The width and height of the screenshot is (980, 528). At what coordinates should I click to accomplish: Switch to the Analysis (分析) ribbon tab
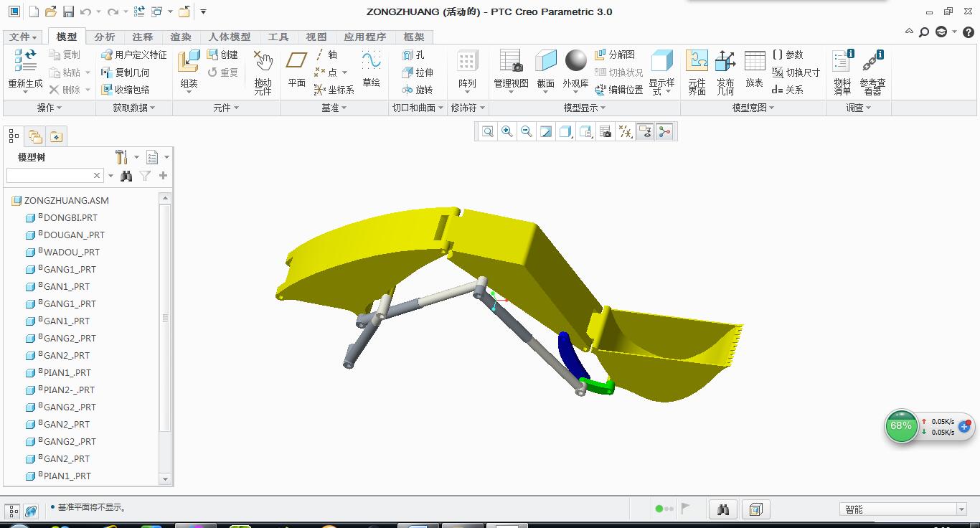104,37
